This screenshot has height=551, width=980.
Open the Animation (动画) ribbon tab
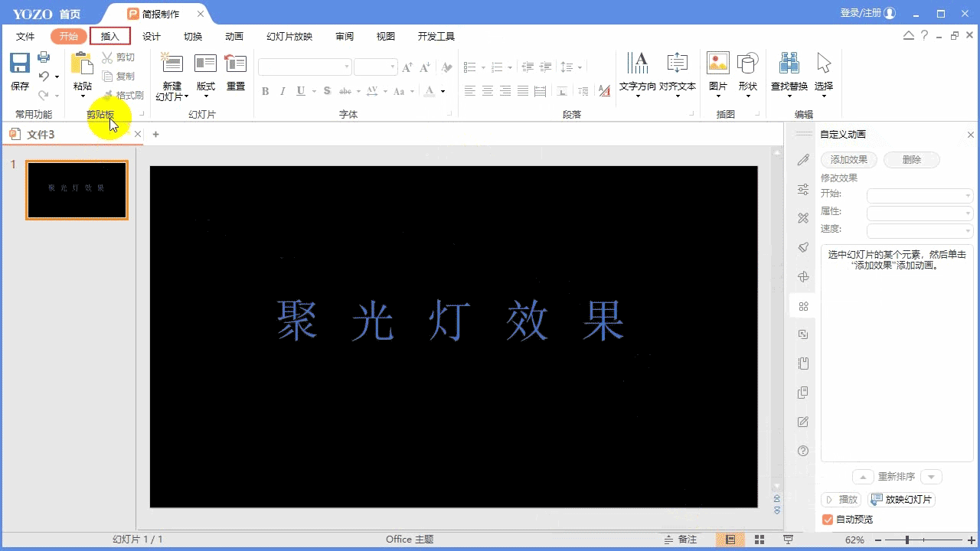tap(234, 36)
